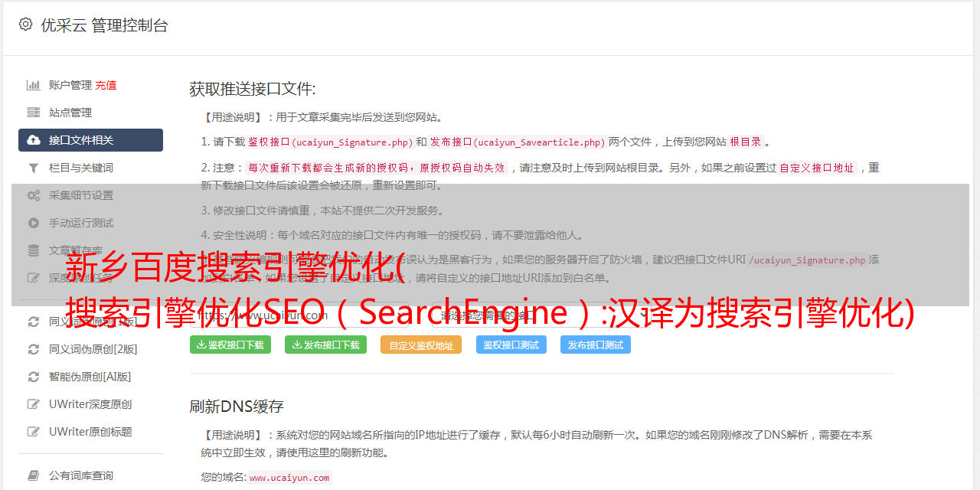Open 智能伪原创[AI版] in the sidebar

click(90, 377)
